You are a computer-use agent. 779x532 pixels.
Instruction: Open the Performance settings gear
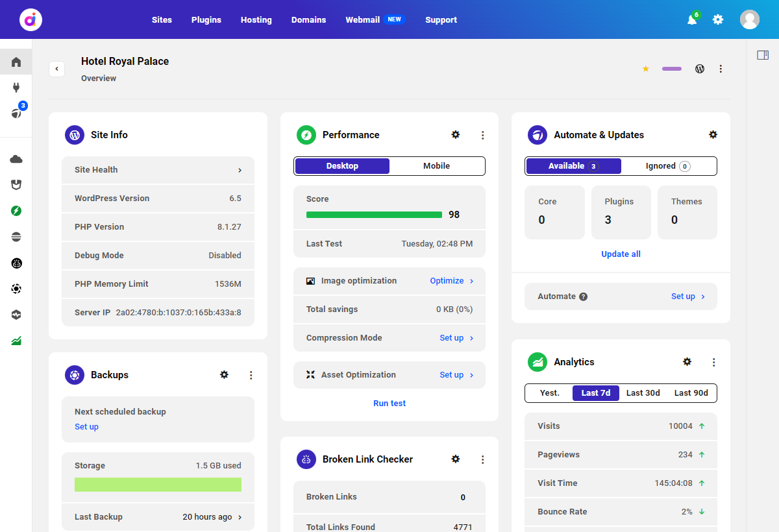coord(456,134)
